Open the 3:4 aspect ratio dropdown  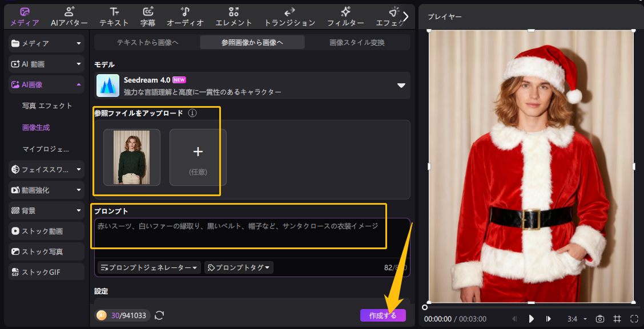click(577, 319)
